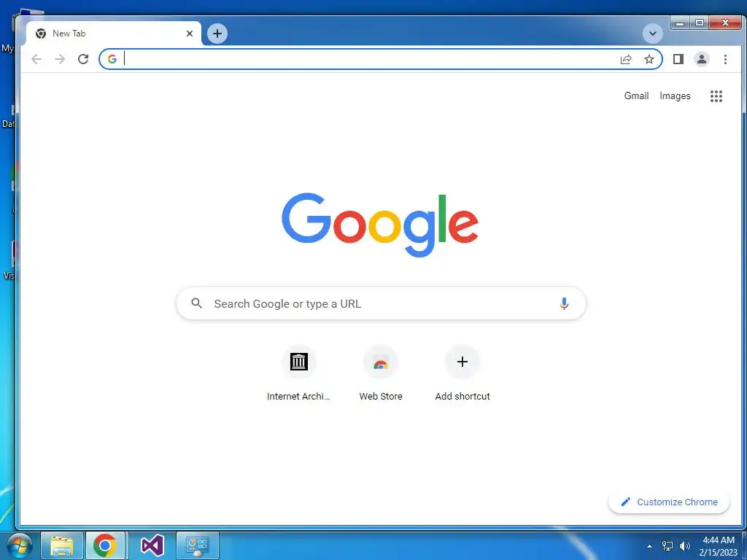Open Windows Explorer from the taskbar

click(62, 545)
